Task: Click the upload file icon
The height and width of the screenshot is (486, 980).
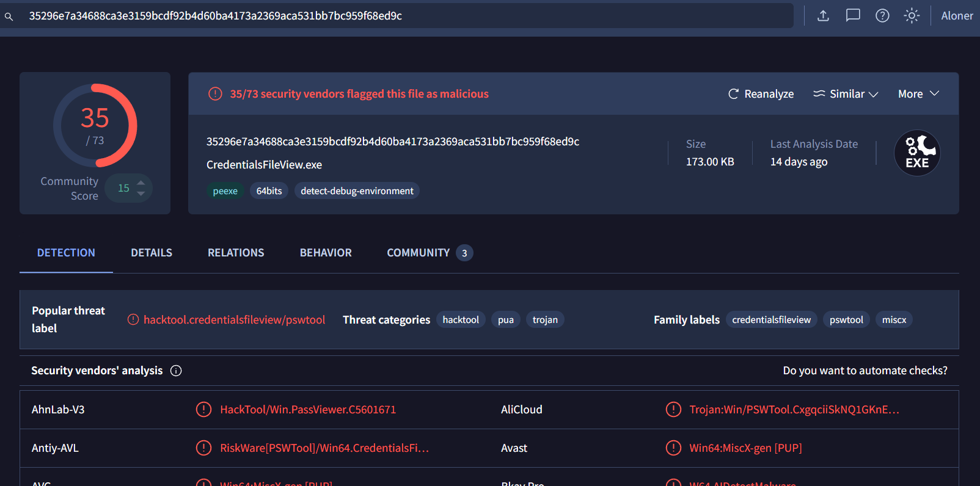Action: (823, 16)
